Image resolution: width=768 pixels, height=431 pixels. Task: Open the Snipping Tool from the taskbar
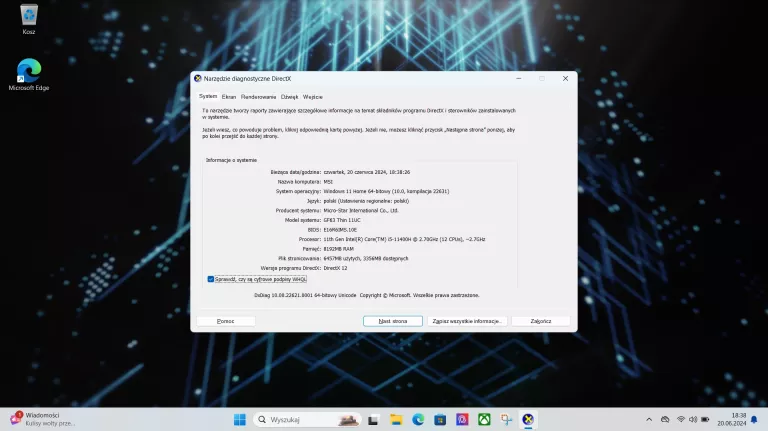coord(506,420)
